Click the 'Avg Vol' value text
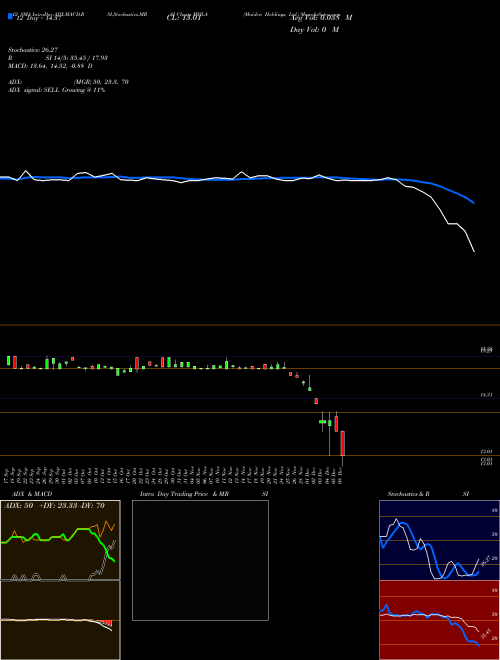 [321, 18]
